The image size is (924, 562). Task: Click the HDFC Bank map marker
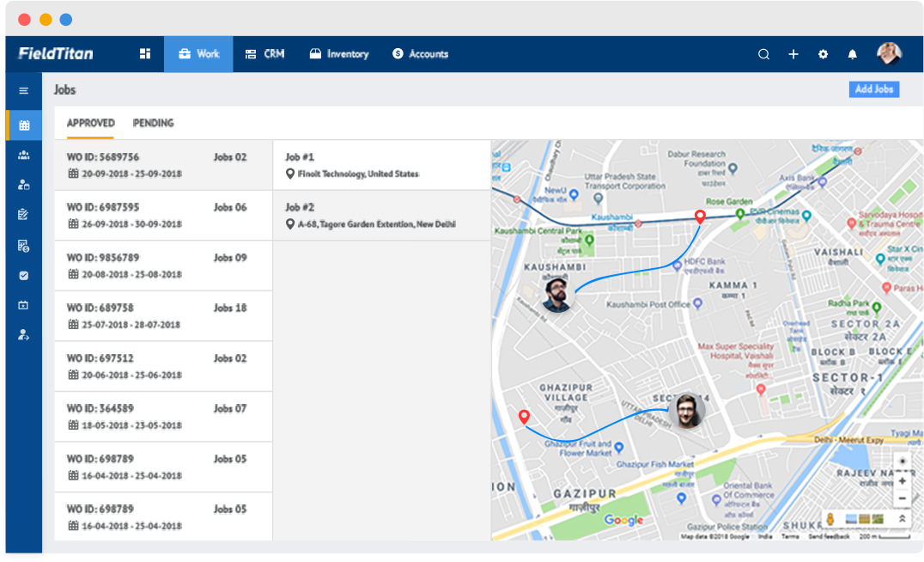tap(677, 266)
